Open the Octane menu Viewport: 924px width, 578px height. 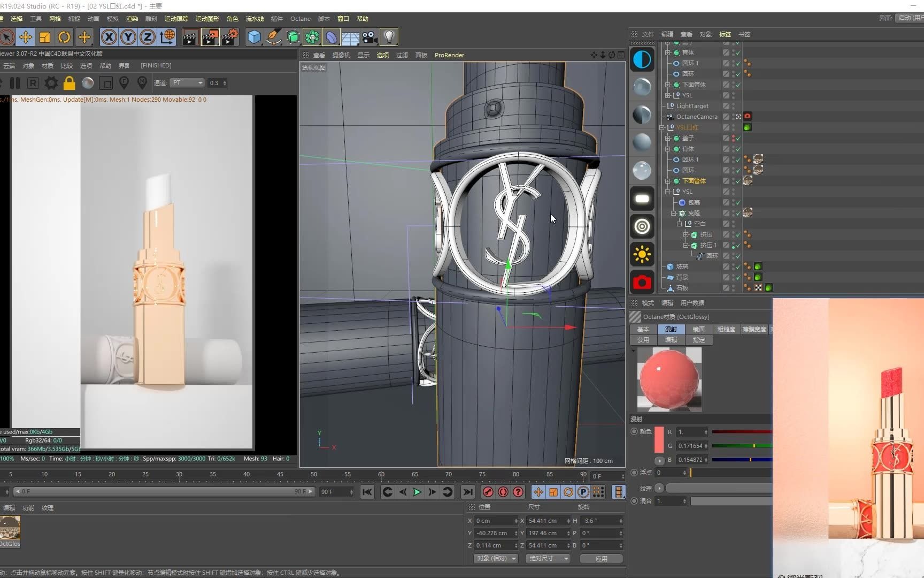pos(300,19)
